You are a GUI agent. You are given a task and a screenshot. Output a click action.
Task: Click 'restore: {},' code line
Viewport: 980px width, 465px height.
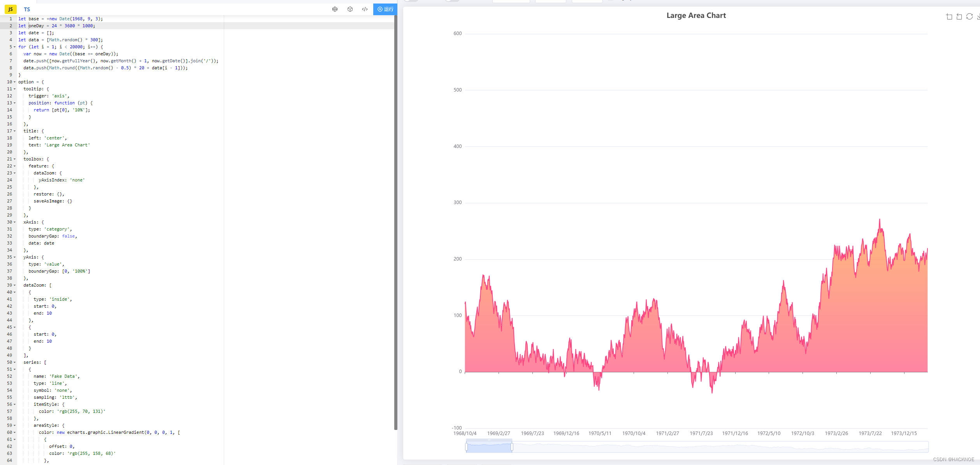49,194
